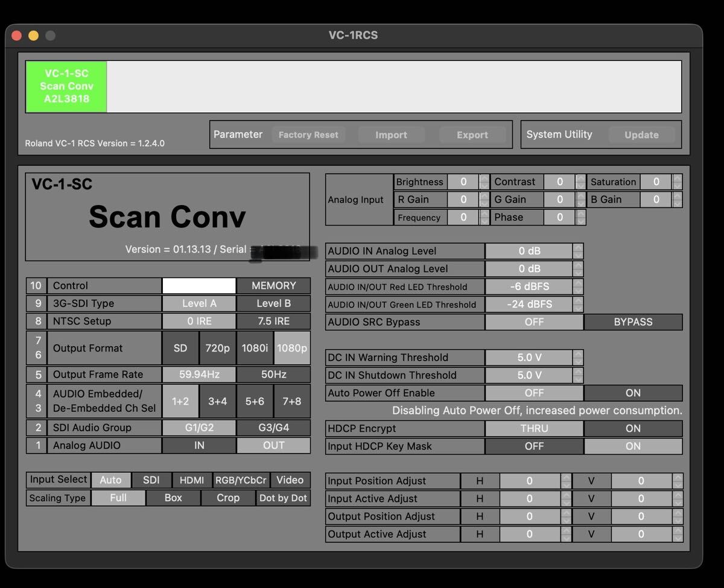
Task: Click the Update system utility button
Action: pos(641,134)
